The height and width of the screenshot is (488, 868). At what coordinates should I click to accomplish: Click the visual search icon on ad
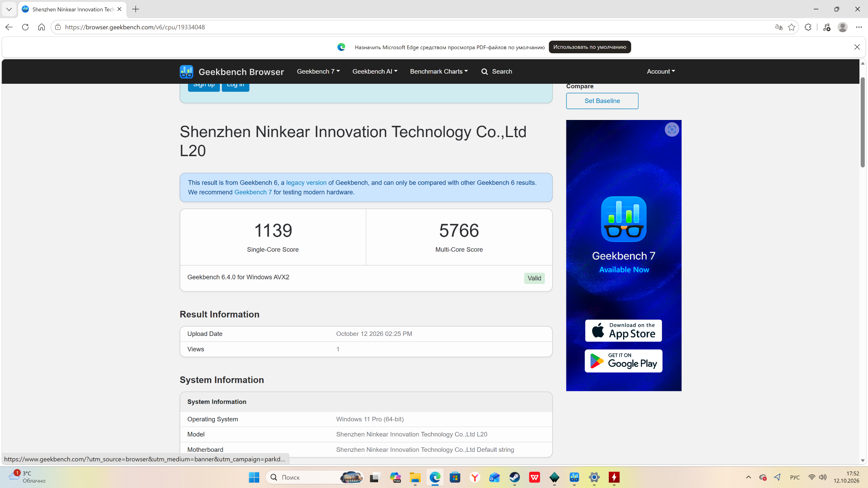point(672,130)
